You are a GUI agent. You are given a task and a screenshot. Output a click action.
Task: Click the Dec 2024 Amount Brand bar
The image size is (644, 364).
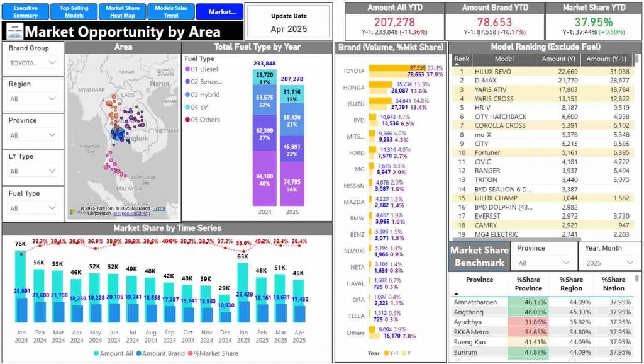[225, 317]
